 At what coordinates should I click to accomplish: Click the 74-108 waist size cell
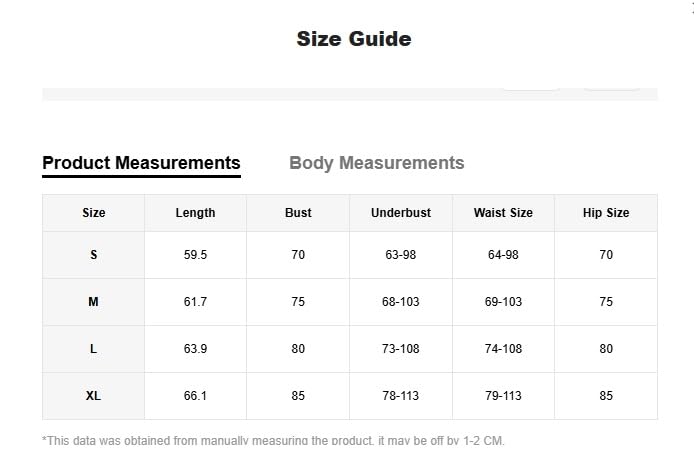(503, 349)
